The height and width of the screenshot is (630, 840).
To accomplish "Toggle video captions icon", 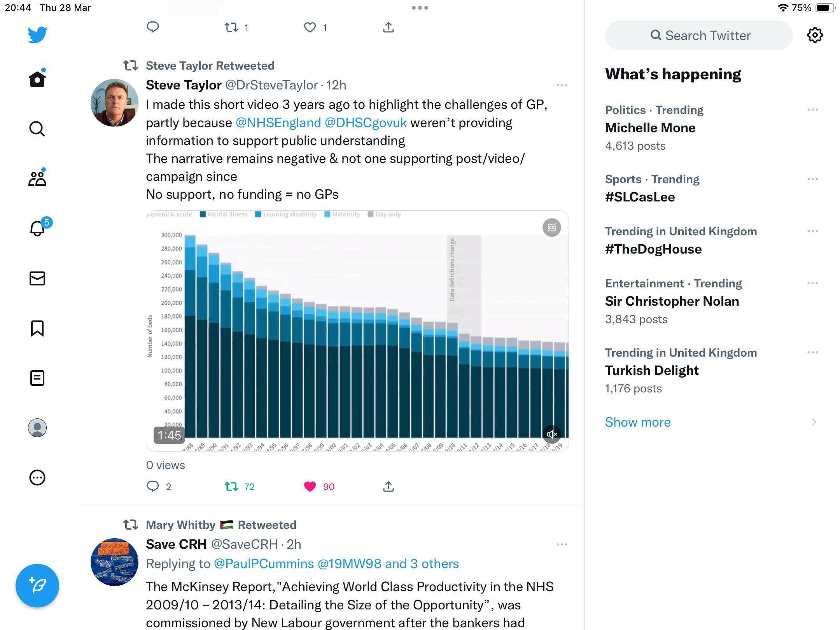I will click(552, 228).
